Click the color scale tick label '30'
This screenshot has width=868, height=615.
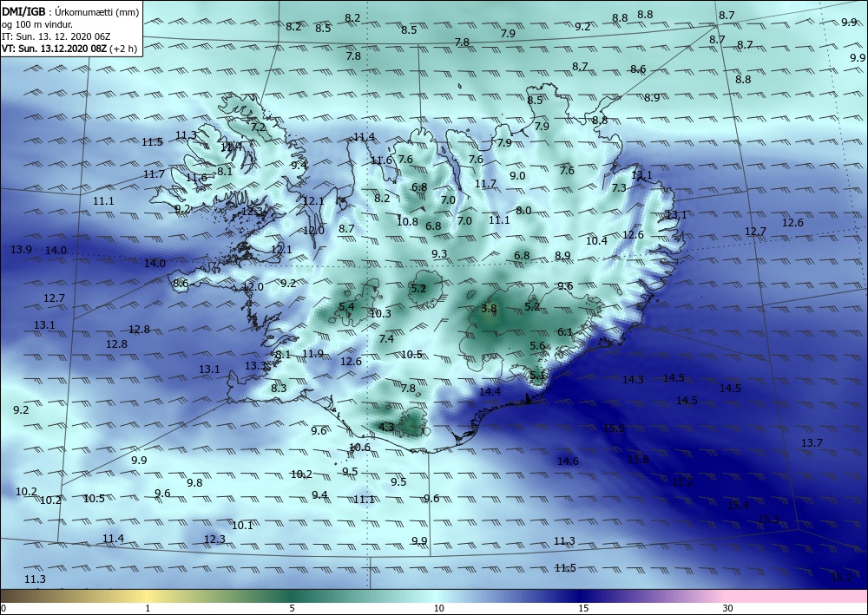(x=727, y=608)
